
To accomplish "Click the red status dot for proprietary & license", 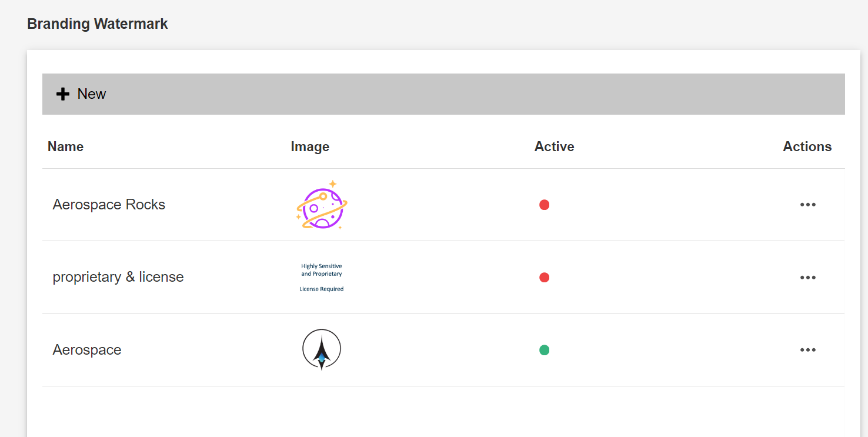I will [x=544, y=277].
